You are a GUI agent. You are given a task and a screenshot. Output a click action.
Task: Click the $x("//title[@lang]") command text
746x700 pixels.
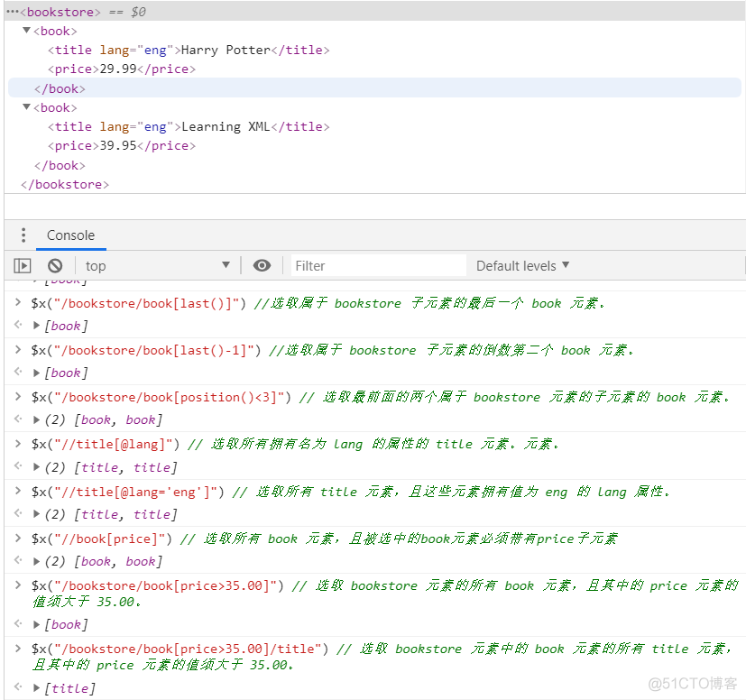[106, 444]
